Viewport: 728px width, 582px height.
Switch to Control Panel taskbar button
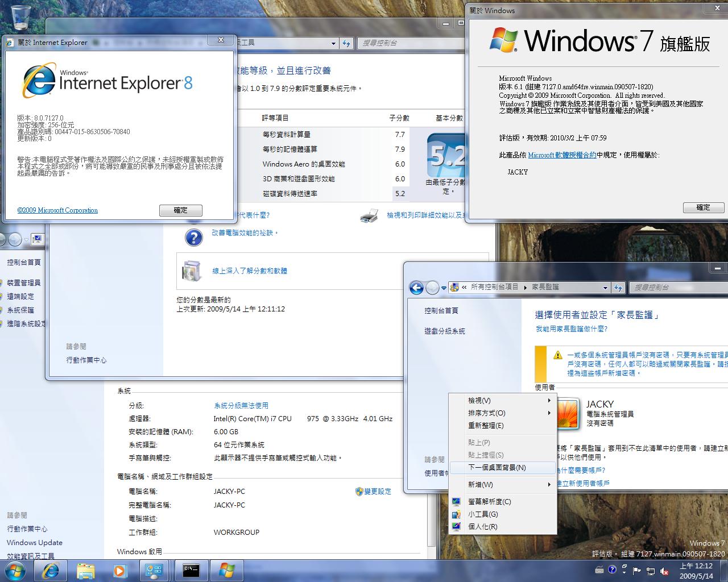point(155,571)
